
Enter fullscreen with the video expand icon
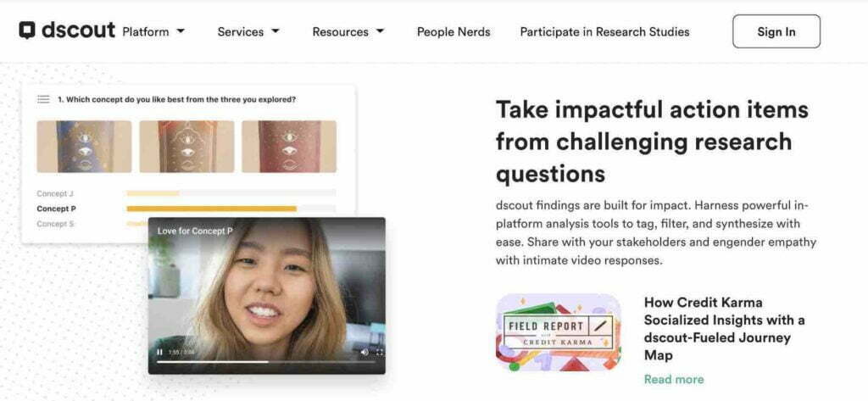[380, 352]
